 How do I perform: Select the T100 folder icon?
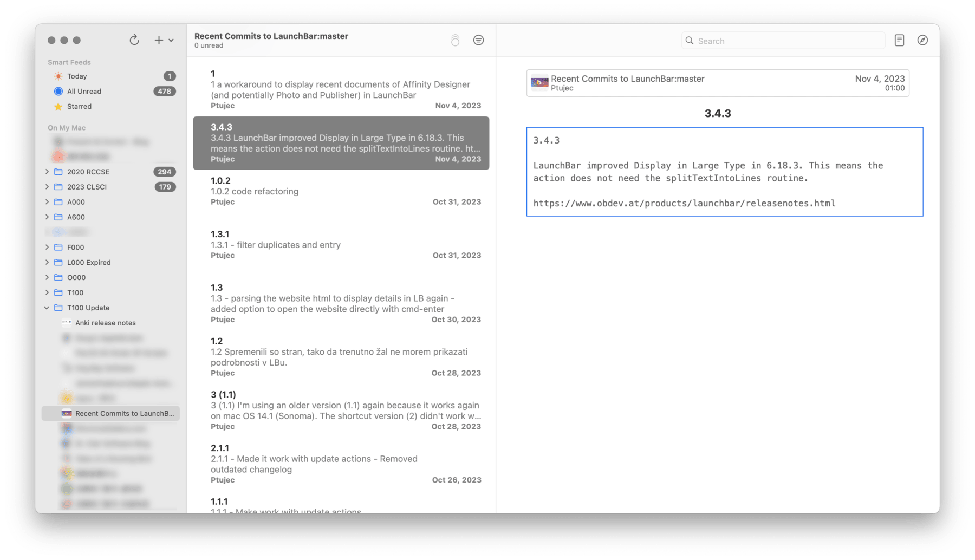coord(58,293)
